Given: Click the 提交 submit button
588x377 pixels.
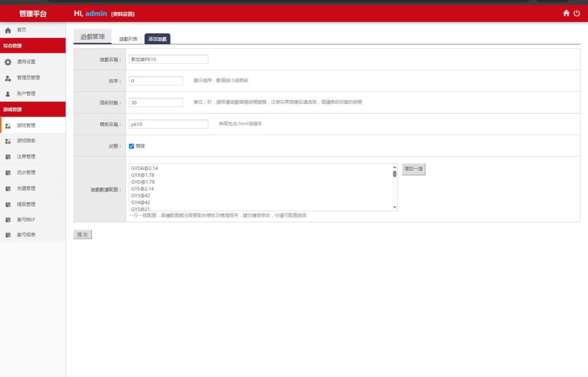Looking at the screenshot, I should [83, 235].
